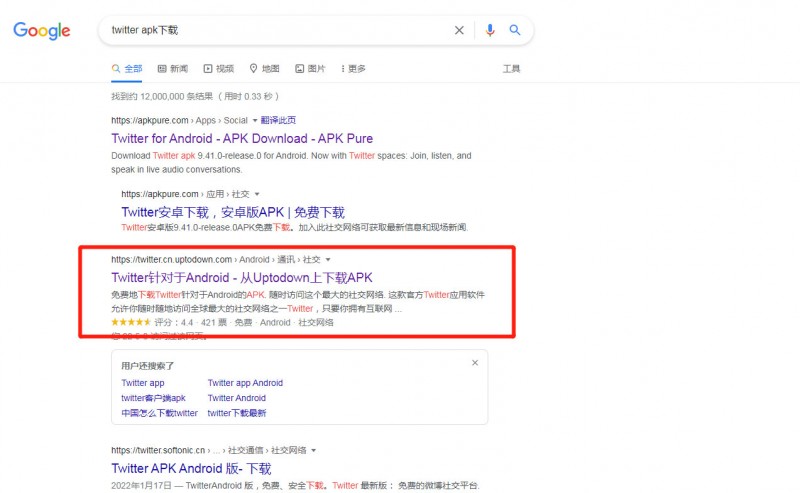Close the 用户还搜索了 suggestion box
The image size is (800, 493).
pyautogui.click(x=475, y=363)
